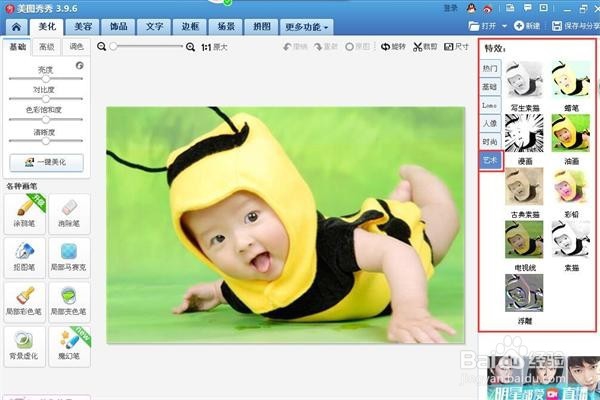Reset adjustments with the circular reset icon
Screen dimensions: 600x400
click(x=80, y=65)
